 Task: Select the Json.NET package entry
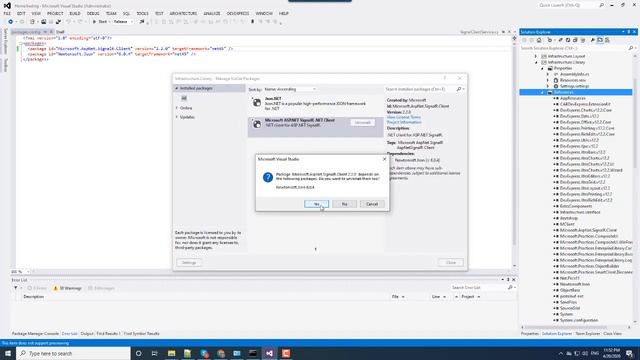pyautogui.click(x=315, y=104)
